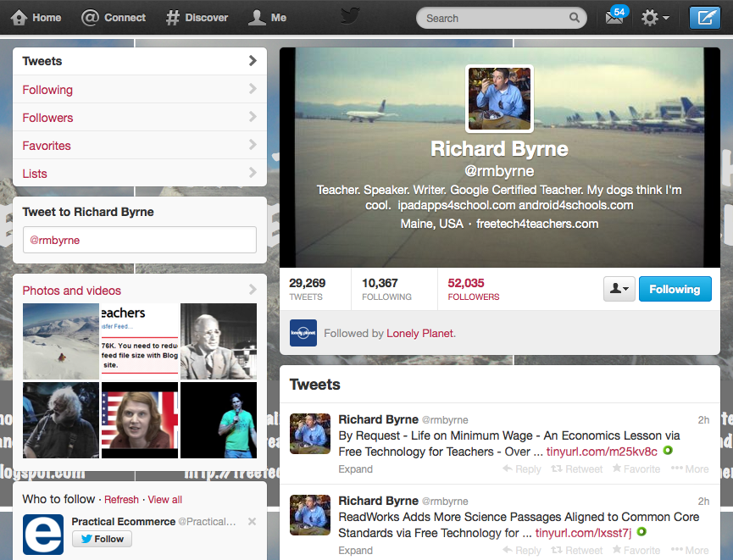Open the snowy mountain photo thumbnail

[x=61, y=341]
